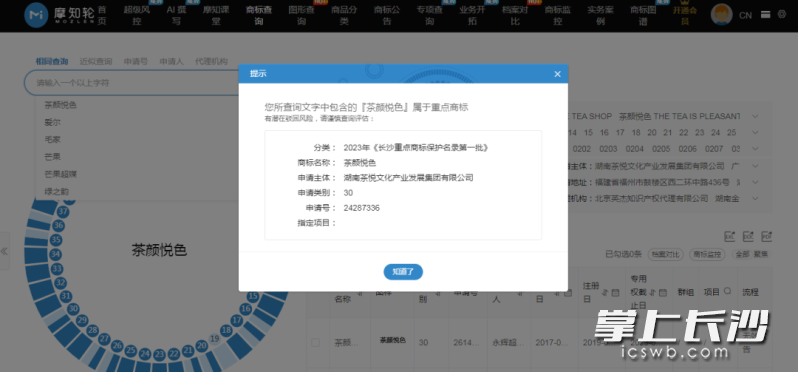Export results as PDF file
This screenshot has height=372, width=798.
[766, 237]
